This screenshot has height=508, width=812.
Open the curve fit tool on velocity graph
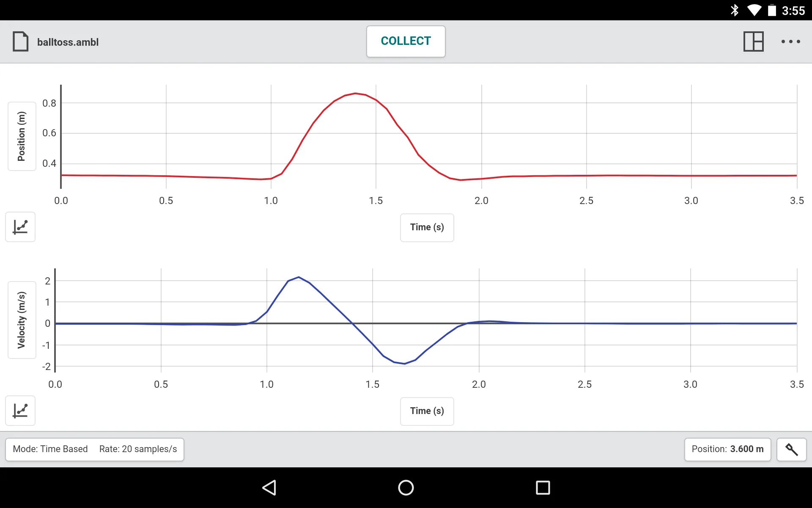point(19,410)
